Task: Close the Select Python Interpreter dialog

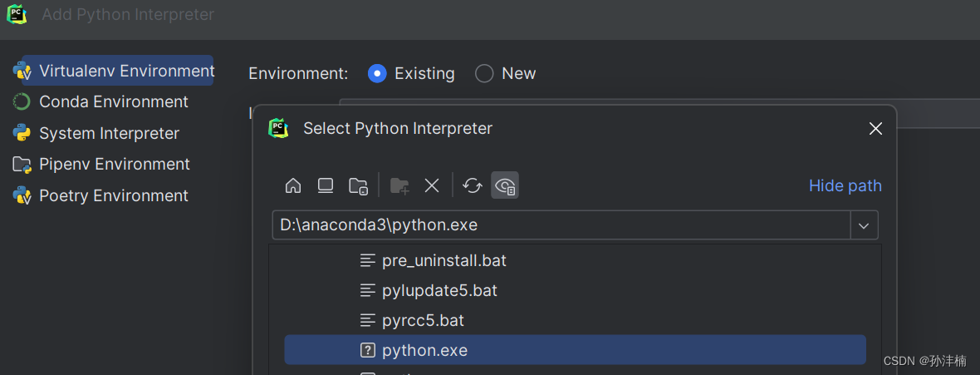Action: (x=875, y=128)
